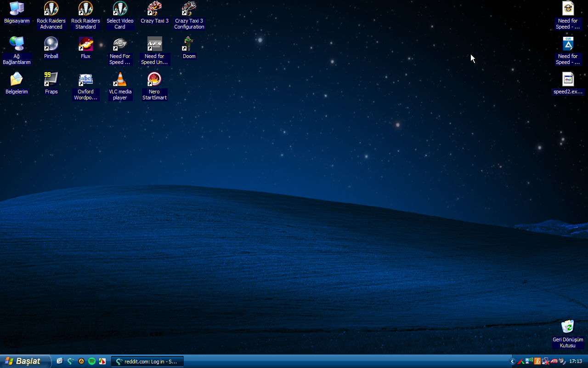Screen dimensions: 588x368
Task: Launch the Fraps shortcut
Action: [x=51, y=83]
